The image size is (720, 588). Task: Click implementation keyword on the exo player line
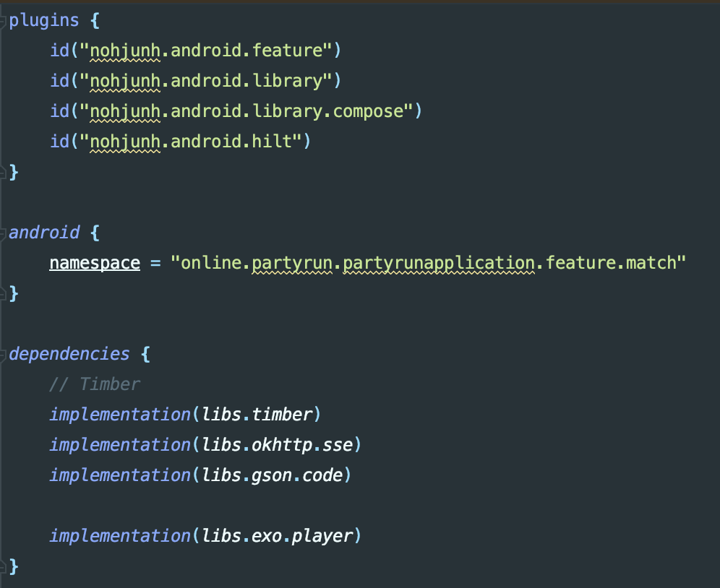120,536
